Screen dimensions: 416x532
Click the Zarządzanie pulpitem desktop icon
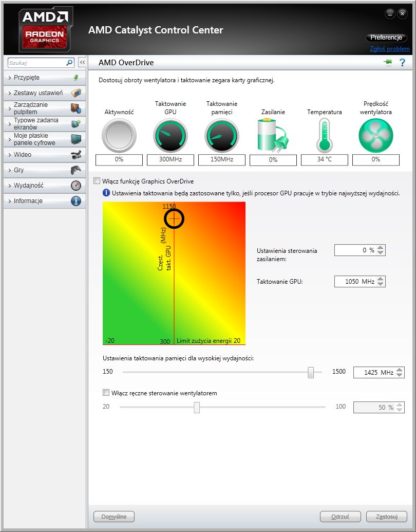coord(76,108)
